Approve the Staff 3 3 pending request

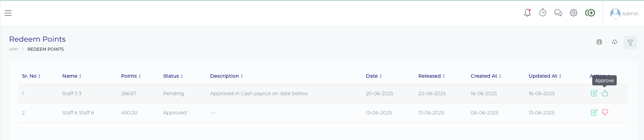click(605, 93)
